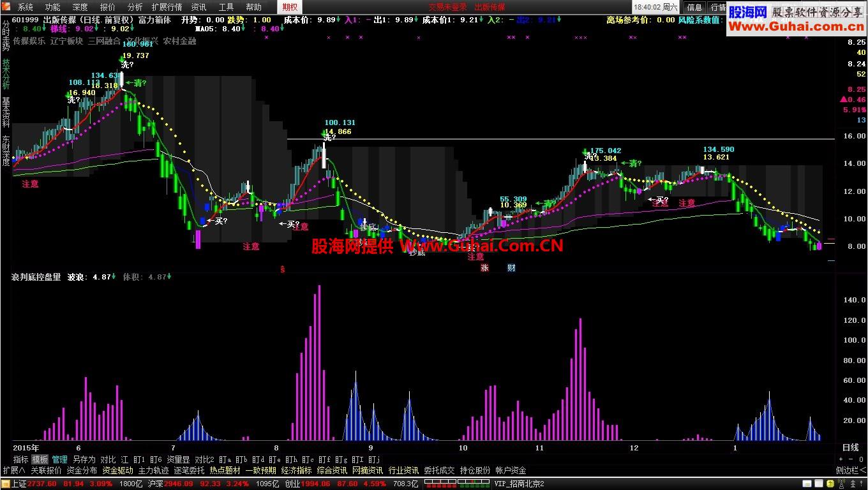
Task: Open the 行情 button at top right
Action: click(719, 7)
